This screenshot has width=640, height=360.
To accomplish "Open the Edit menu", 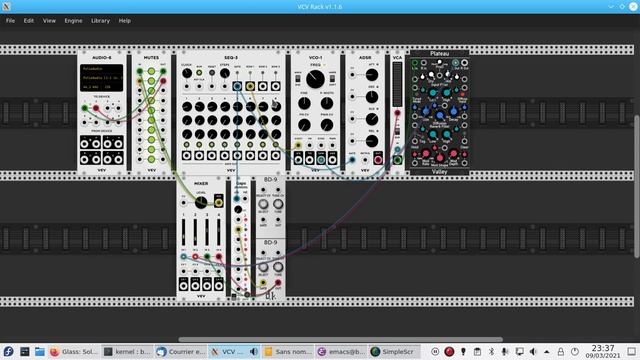I will click(29, 20).
